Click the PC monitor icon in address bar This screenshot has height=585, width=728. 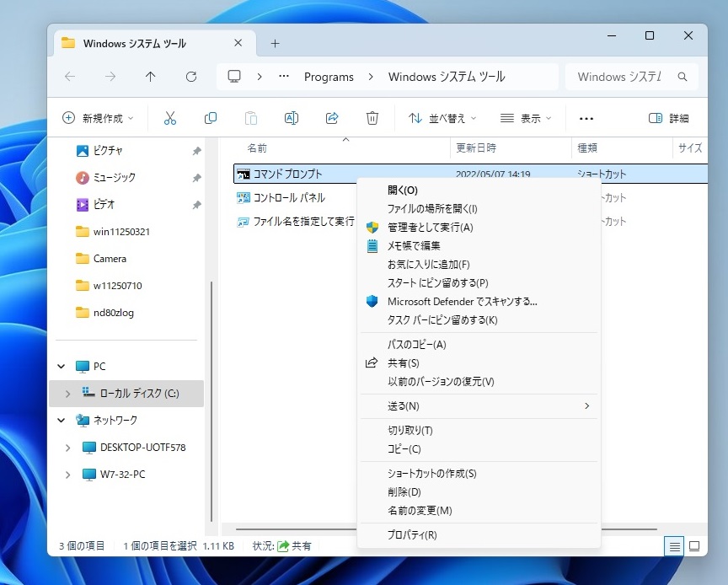(234, 76)
